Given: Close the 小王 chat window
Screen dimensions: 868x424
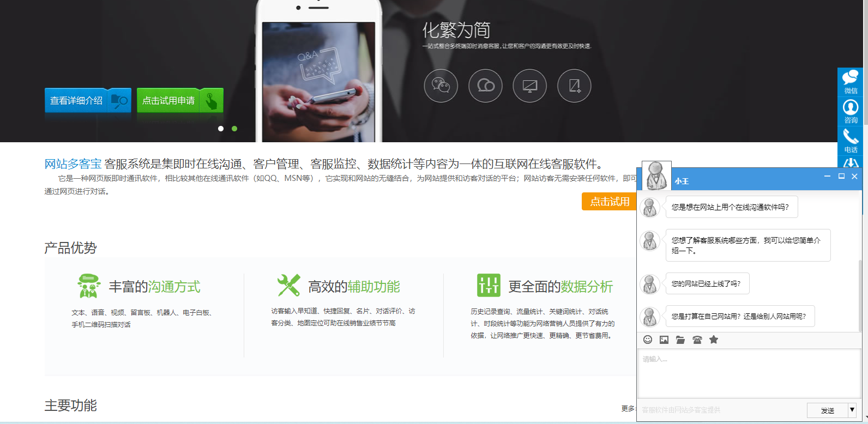Looking at the screenshot, I should click(x=854, y=176).
